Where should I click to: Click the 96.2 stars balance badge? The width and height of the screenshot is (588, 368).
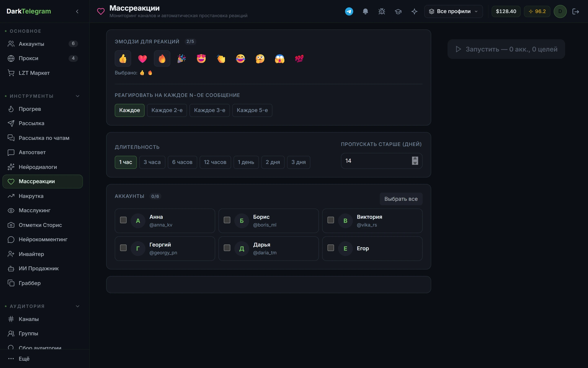[x=537, y=11]
